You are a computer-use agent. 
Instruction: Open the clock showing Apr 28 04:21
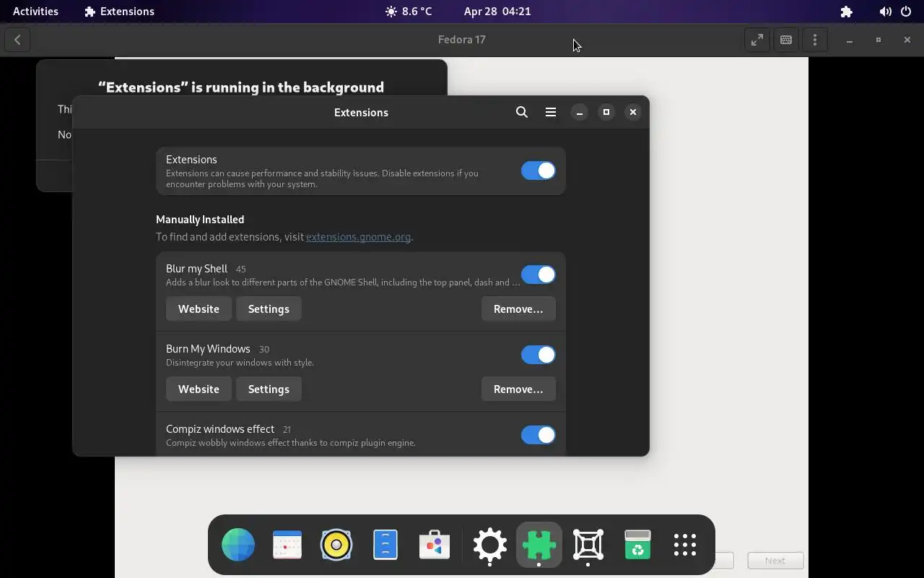coord(497,12)
